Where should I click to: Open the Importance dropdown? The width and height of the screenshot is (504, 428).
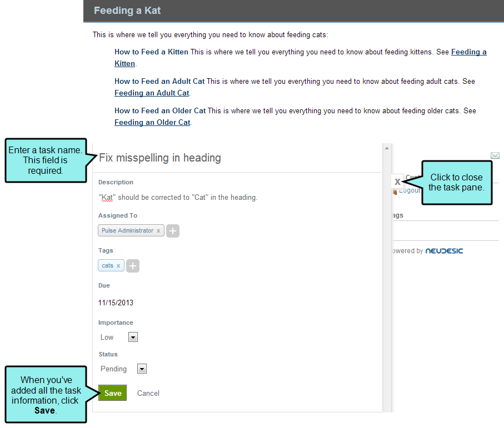[x=133, y=337]
